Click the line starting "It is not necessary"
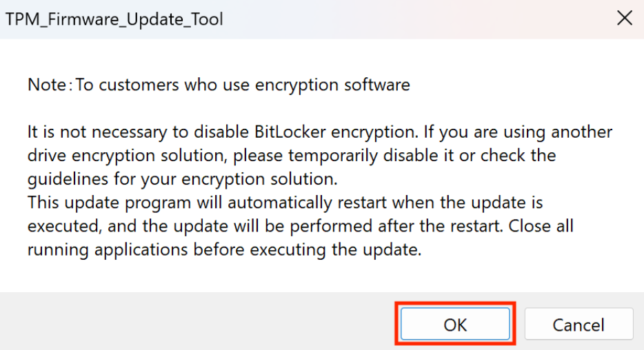 click(319, 132)
